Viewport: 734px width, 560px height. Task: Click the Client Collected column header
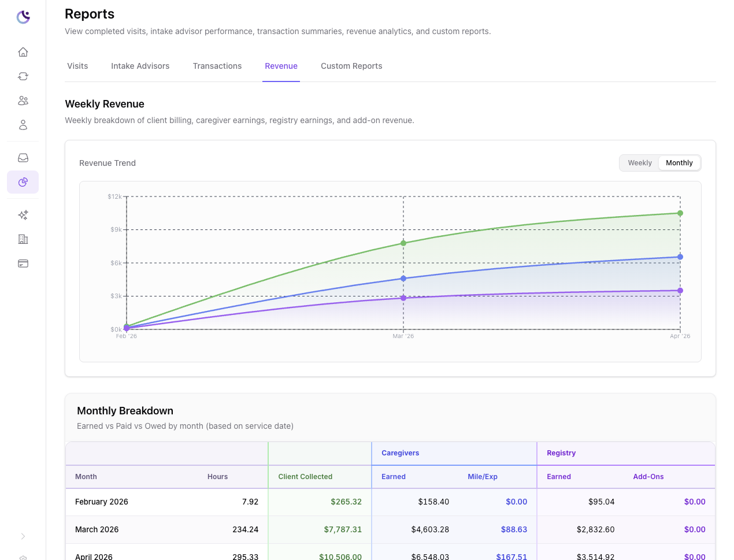click(x=305, y=477)
